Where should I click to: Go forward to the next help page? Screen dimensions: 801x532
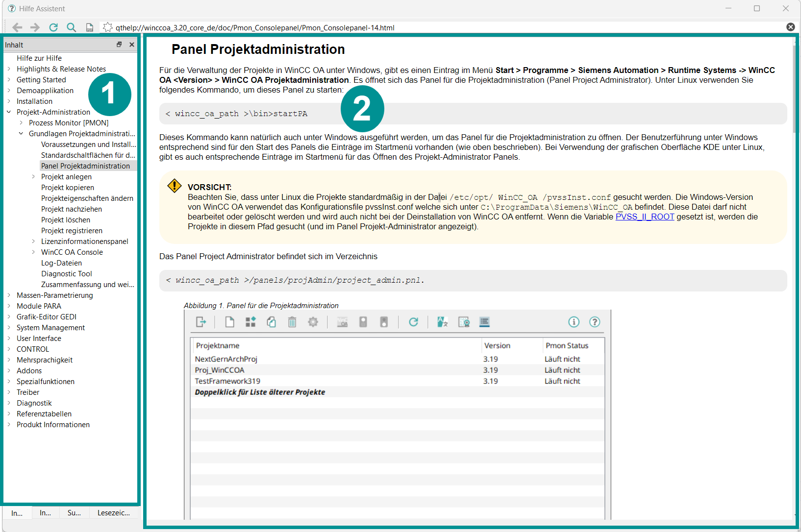pos(35,27)
